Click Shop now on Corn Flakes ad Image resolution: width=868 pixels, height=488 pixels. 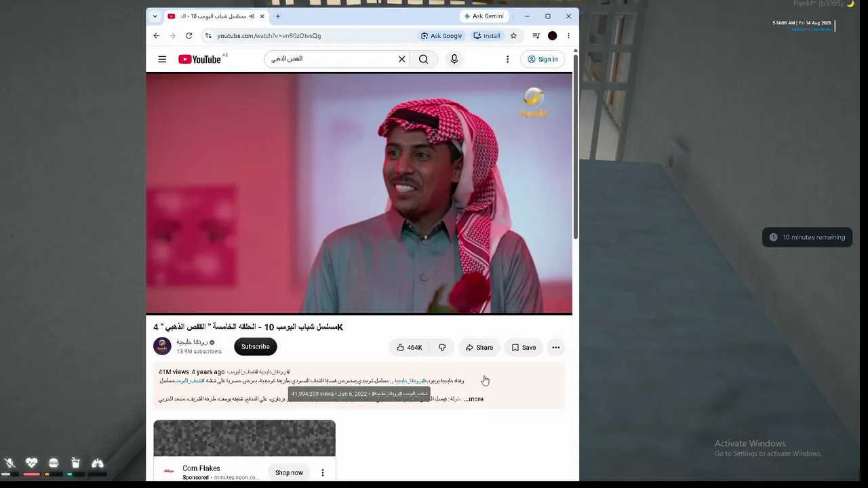click(289, 472)
